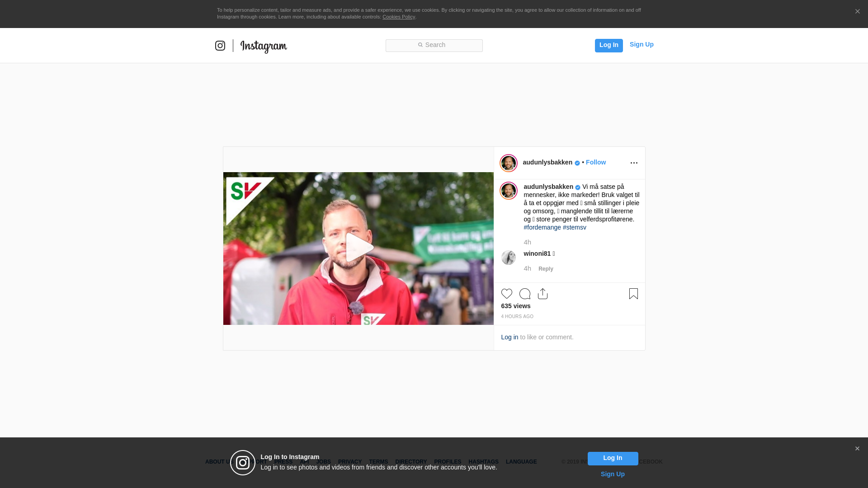
Task: Open the HASHTAGS footer link
Action: [483, 462]
